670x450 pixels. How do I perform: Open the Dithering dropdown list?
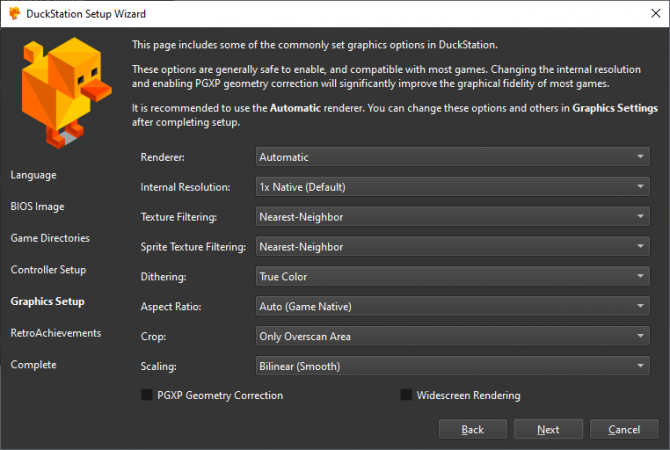click(x=452, y=276)
